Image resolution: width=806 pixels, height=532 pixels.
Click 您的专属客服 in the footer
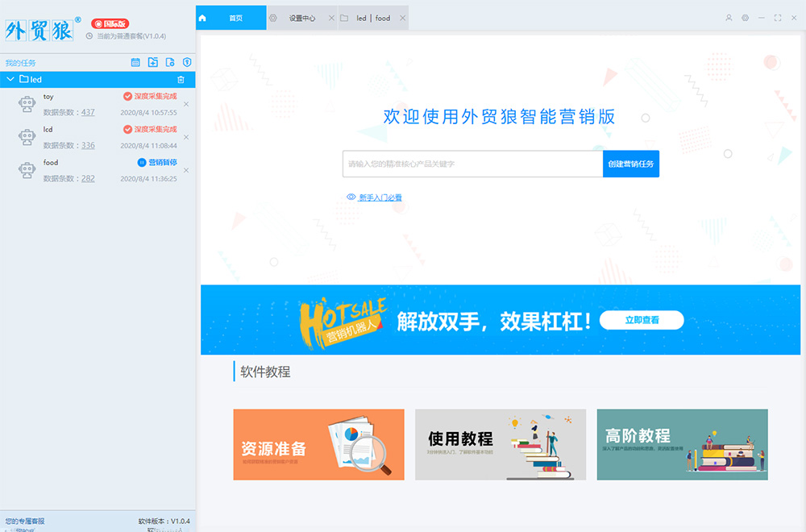pyautogui.click(x=25, y=522)
